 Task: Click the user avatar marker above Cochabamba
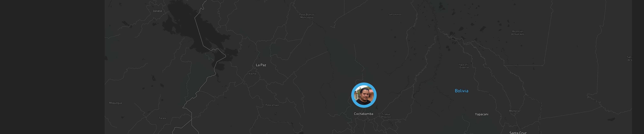(x=364, y=95)
